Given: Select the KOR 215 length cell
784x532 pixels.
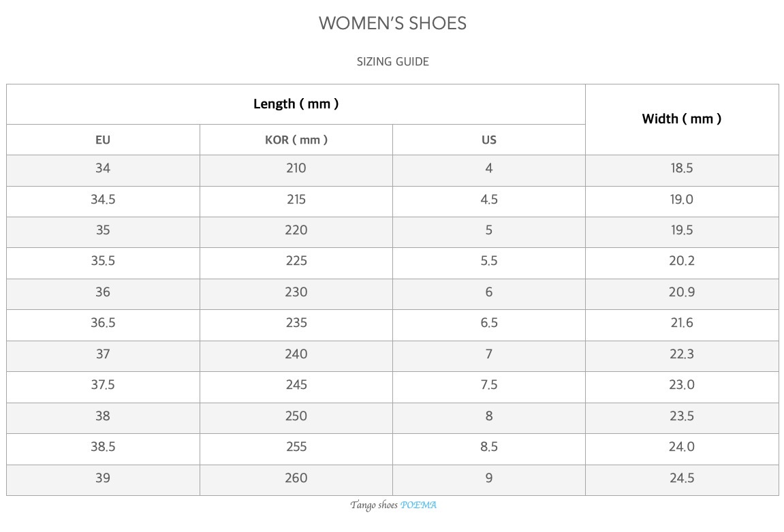Looking at the screenshot, I should [x=296, y=200].
